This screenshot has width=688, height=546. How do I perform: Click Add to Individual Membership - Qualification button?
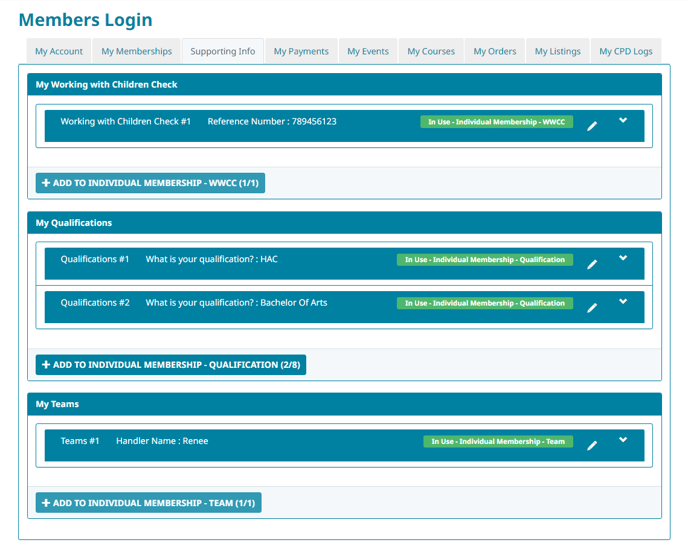(x=171, y=365)
